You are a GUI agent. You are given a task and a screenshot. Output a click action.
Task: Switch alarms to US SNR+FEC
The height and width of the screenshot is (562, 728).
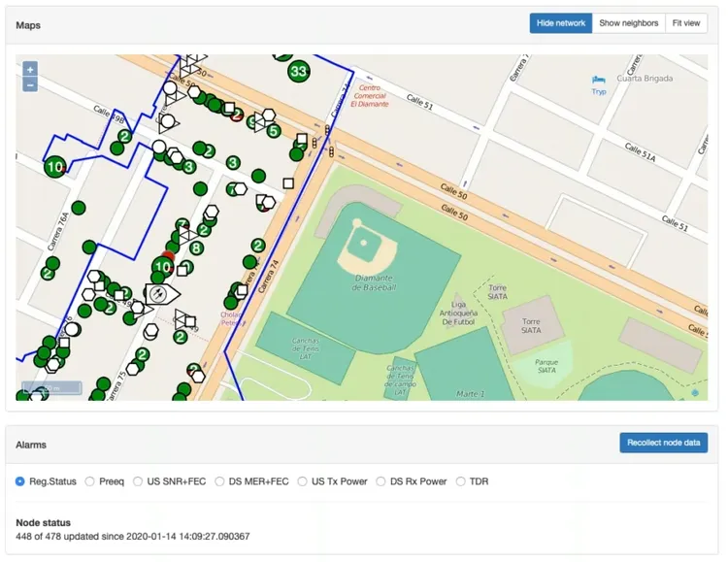139,481
